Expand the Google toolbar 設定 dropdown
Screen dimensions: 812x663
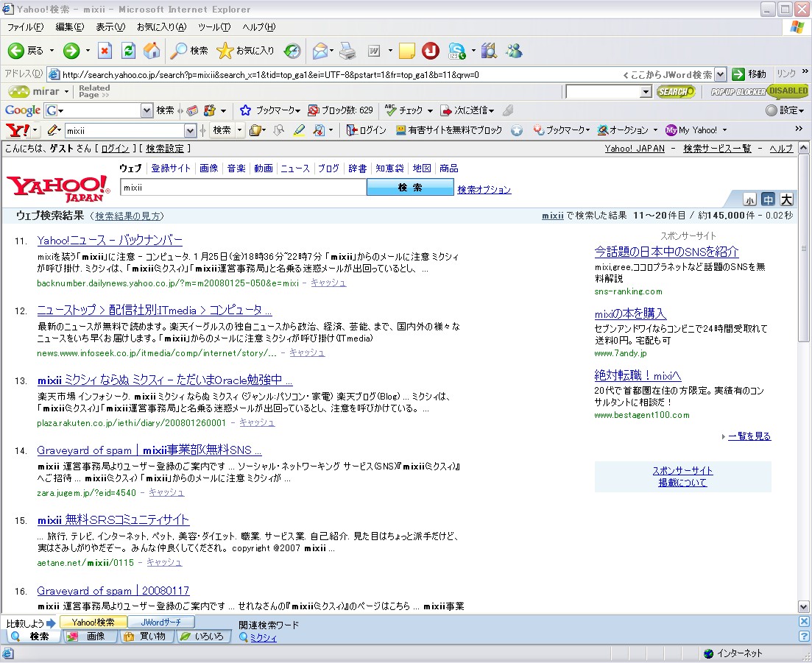tap(802, 110)
